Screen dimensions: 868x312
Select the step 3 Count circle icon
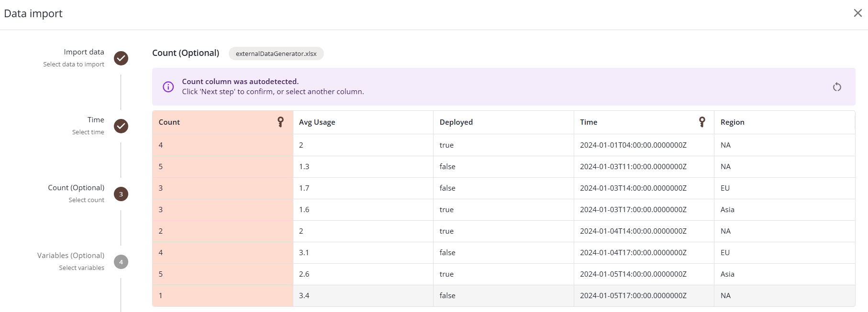click(121, 194)
